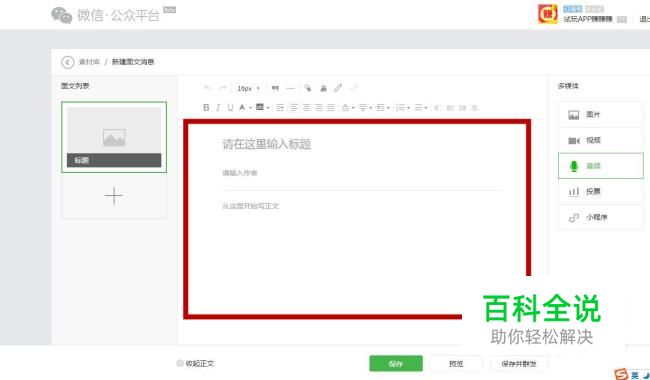Expand the space-before-paragraph dropdown arrow

[353, 108]
